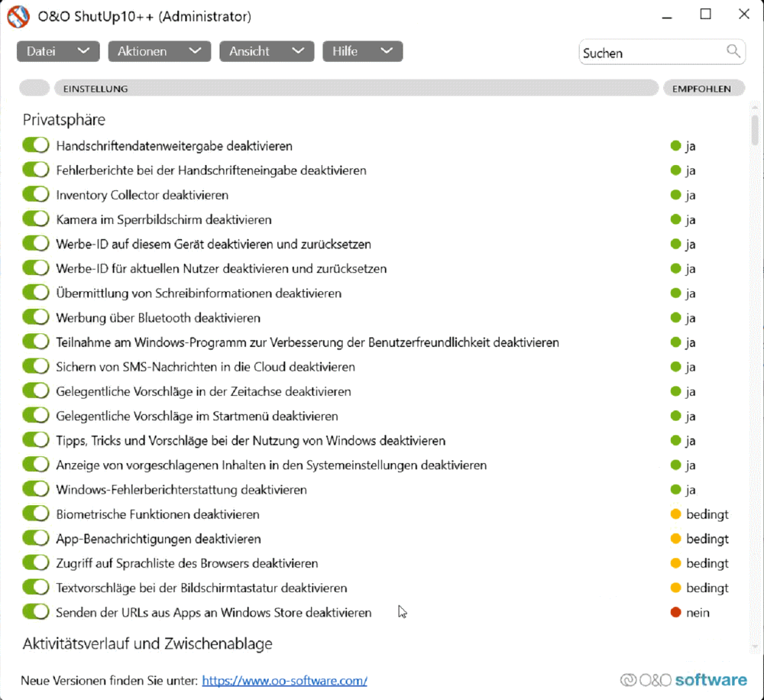Toggle Anzeige von vorgeschlagenen Inhalten switch

[36, 464]
